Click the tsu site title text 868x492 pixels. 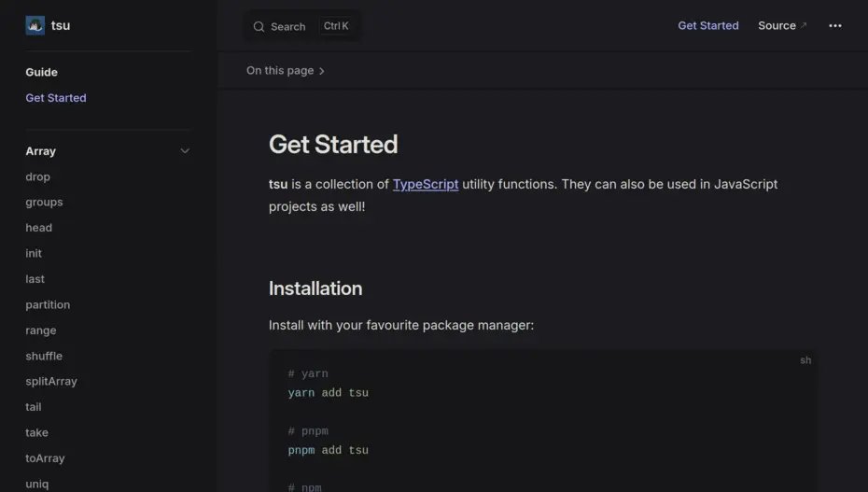coord(61,25)
